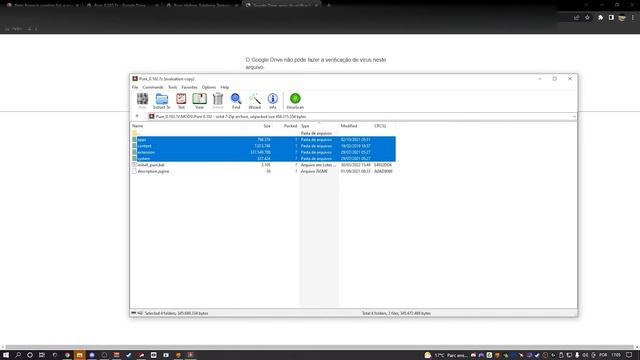Open the File menu in WinRAR
Viewport: 640px width, 360px height.
135,87
